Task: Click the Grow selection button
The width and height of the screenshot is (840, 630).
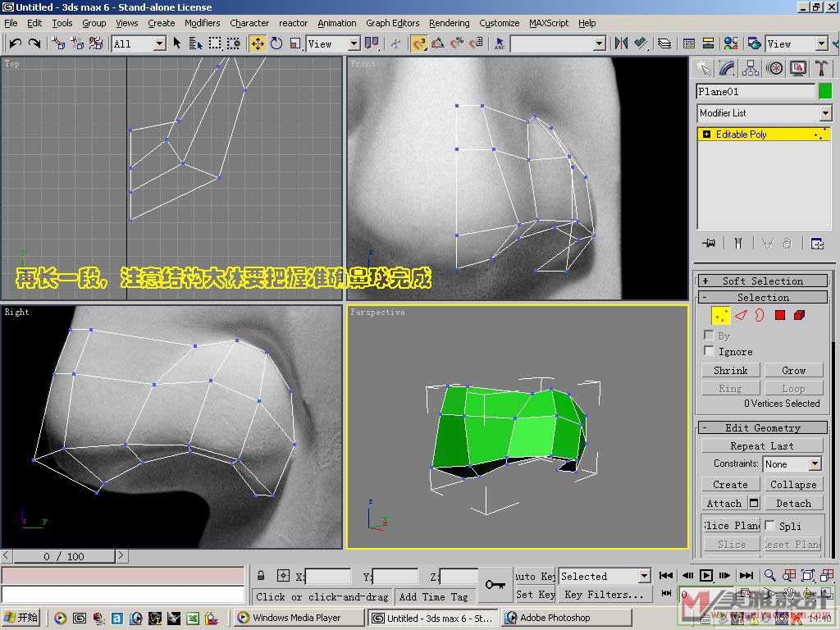Action: click(x=793, y=370)
